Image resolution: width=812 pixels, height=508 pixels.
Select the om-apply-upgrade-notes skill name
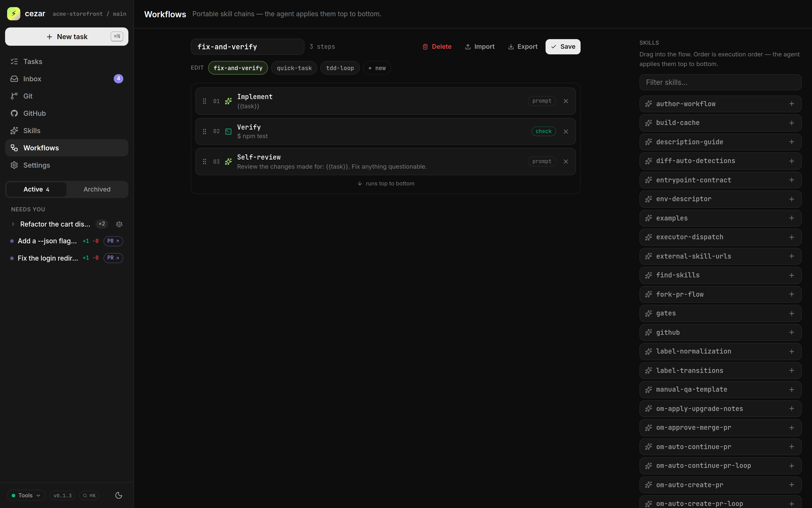coord(699,408)
